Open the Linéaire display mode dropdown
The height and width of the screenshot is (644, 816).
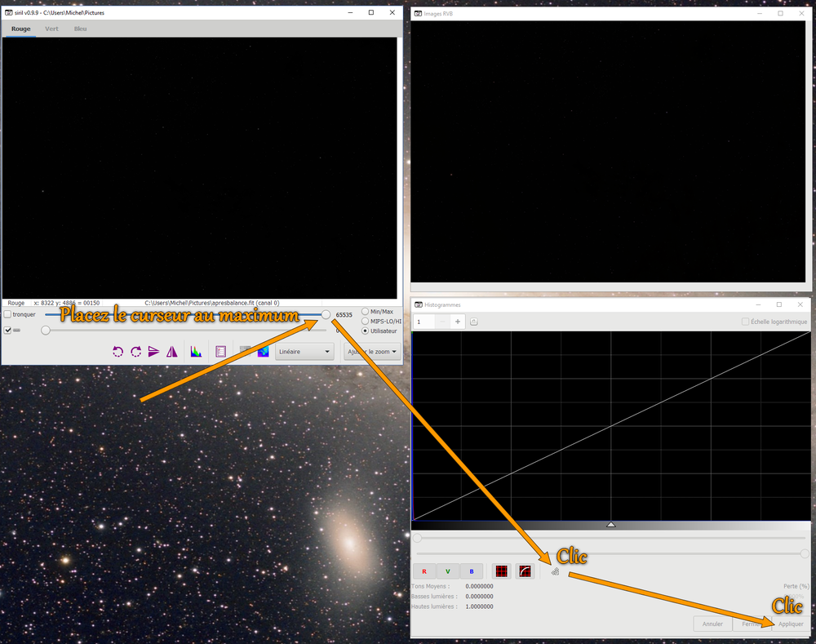click(x=304, y=352)
